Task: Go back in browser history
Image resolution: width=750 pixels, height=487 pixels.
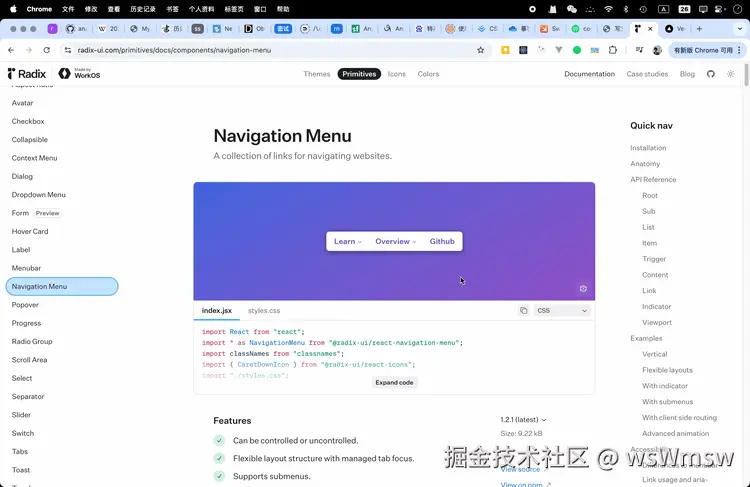Action: coord(11,50)
